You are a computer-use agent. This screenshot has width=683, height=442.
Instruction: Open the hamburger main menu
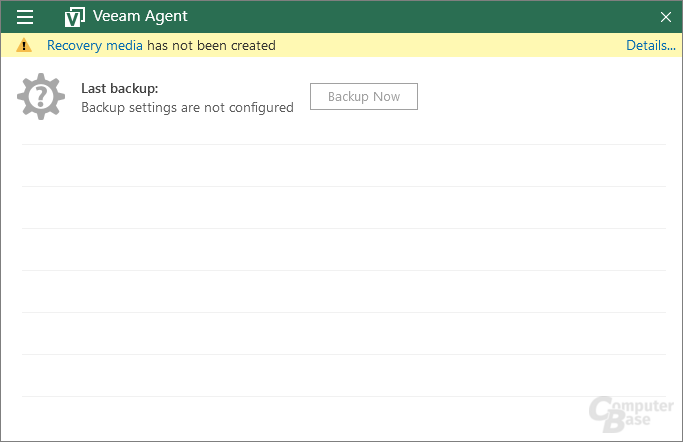tap(25, 17)
